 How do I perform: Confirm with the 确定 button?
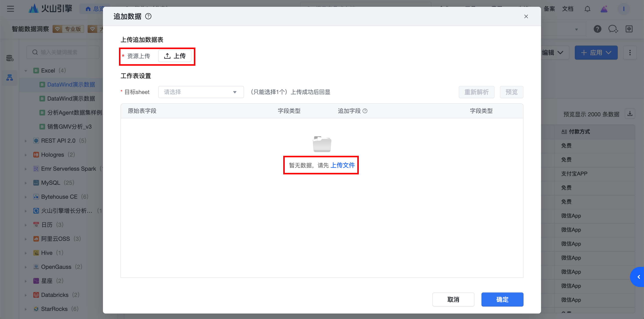tap(502, 300)
